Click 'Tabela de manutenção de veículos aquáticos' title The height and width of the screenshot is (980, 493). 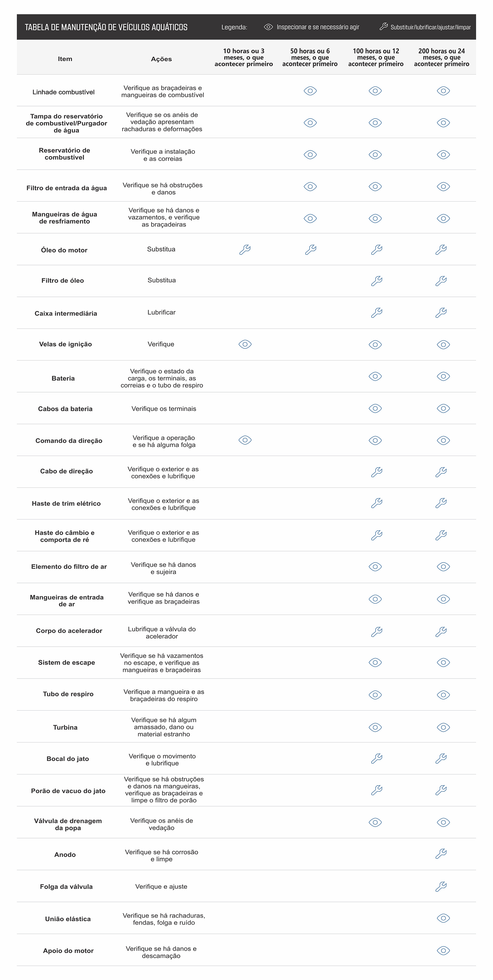(106, 27)
